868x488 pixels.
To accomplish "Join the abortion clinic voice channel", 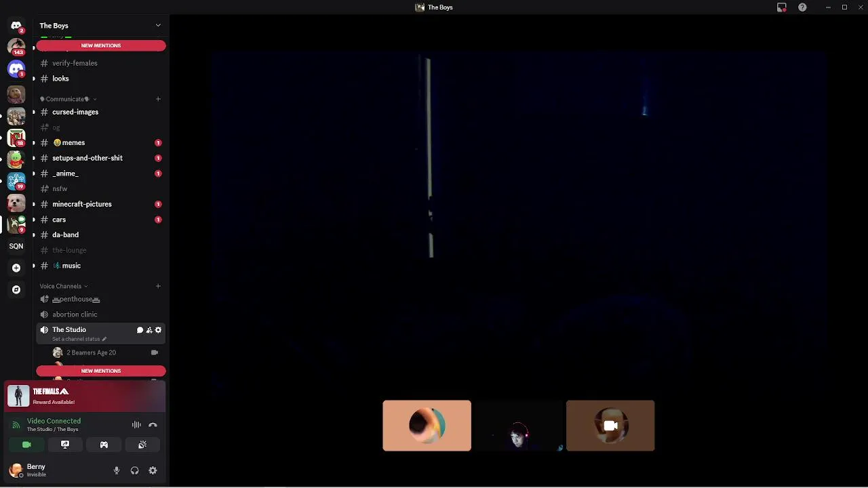I will point(101,314).
